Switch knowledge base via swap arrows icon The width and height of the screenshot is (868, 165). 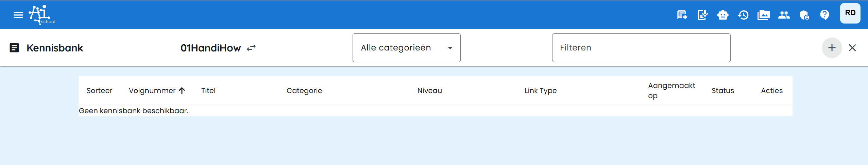coord(251,48)
